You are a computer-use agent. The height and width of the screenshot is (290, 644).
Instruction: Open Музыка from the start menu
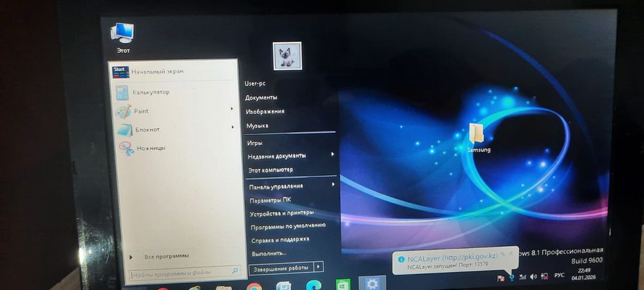pyautogui.click(x=257, y=125)
